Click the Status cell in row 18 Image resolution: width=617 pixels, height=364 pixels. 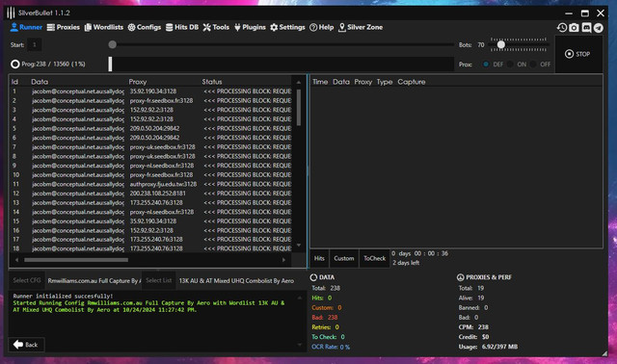click(248, 248)
